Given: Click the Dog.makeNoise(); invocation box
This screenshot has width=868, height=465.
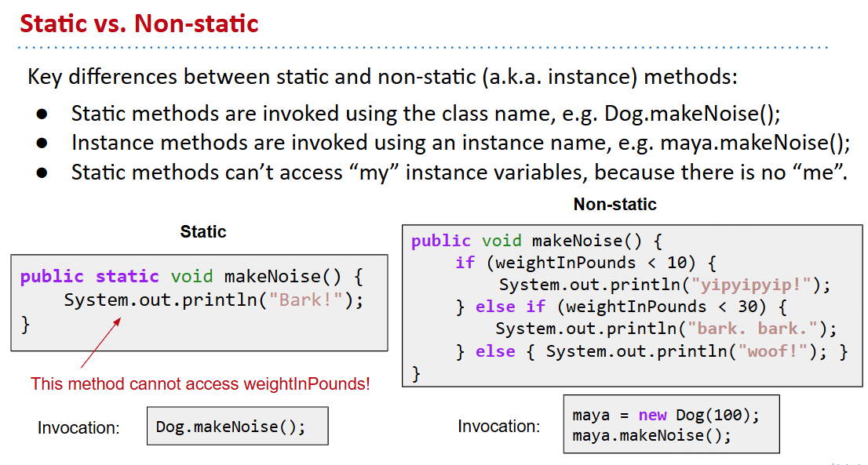Looking at the screenshot, I should click(x=237, y=427).
